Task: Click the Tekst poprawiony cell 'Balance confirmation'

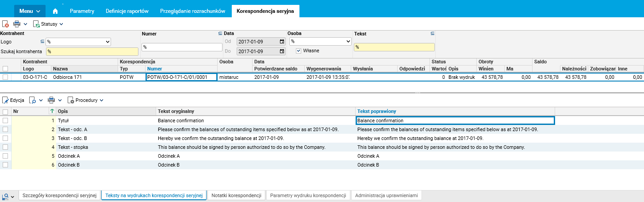Action: pos(455,120)
